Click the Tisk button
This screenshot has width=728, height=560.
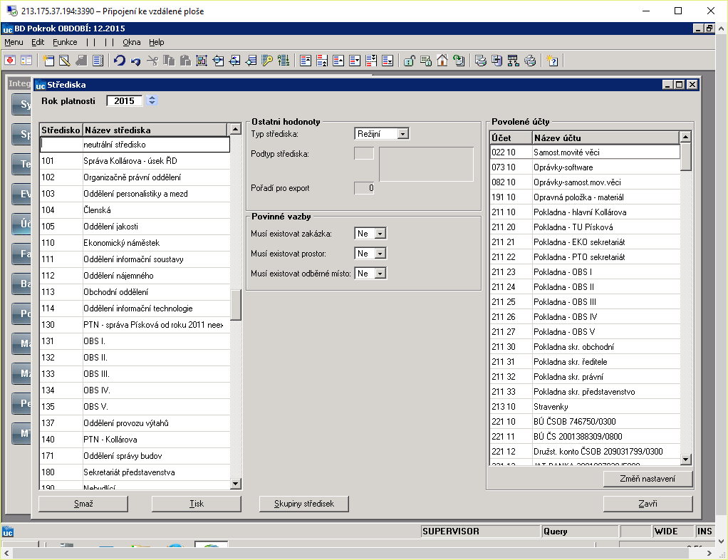coord(197,504)
